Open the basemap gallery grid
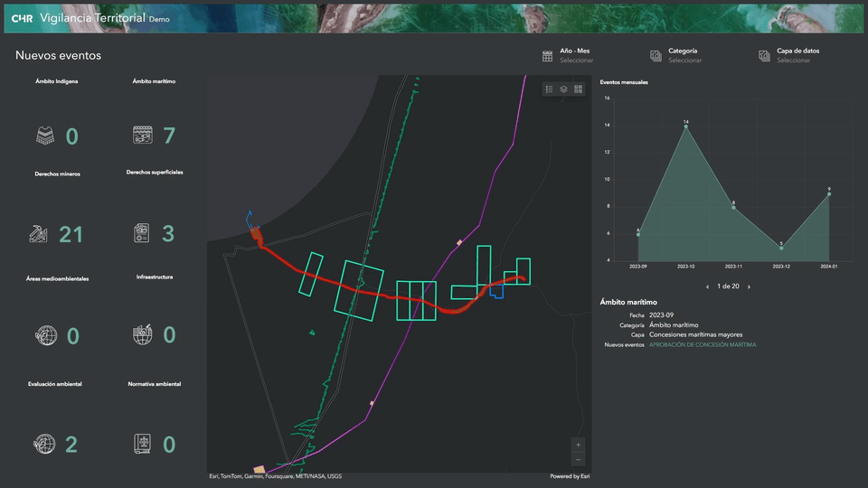The height and width of the screenshot is (488, 868). coord(579,89)
